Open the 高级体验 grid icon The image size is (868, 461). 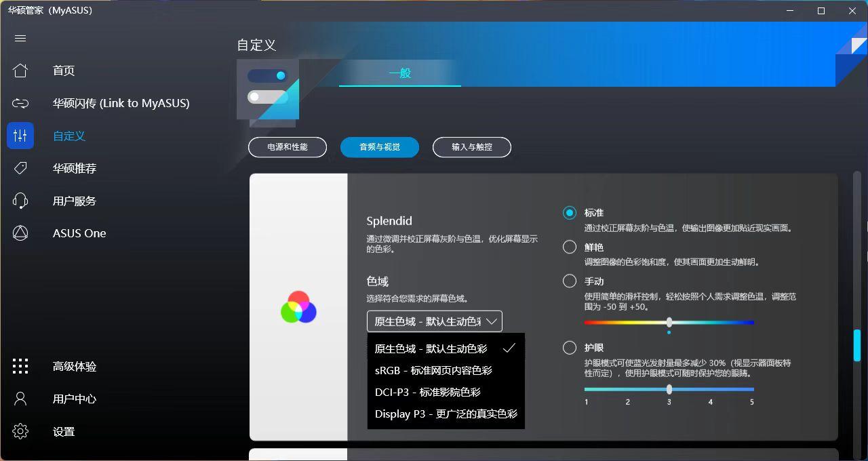tap(20, 366)
